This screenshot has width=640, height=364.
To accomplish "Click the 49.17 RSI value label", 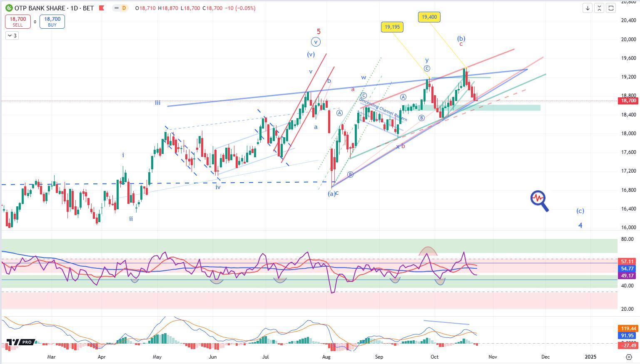I will [627, 276].
